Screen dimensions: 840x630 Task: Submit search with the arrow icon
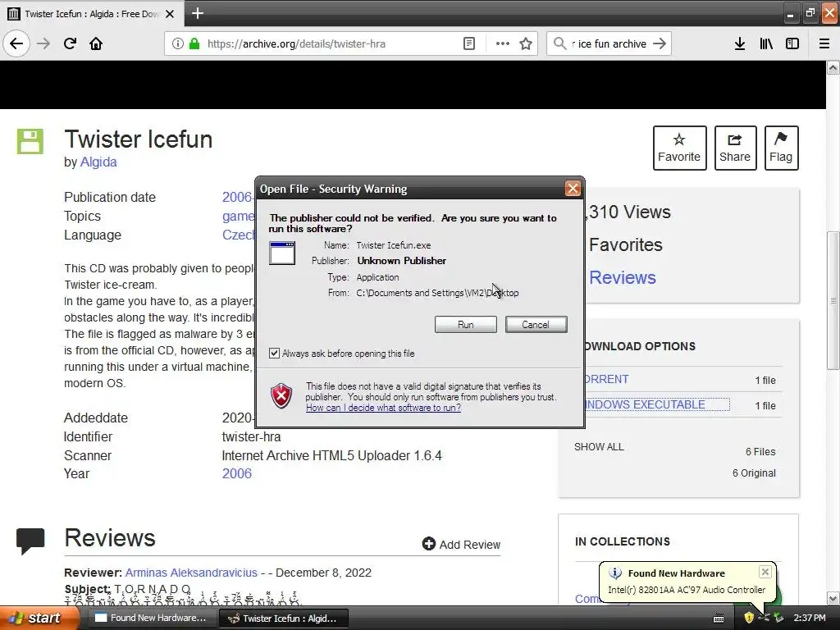[x=660, y=43]
